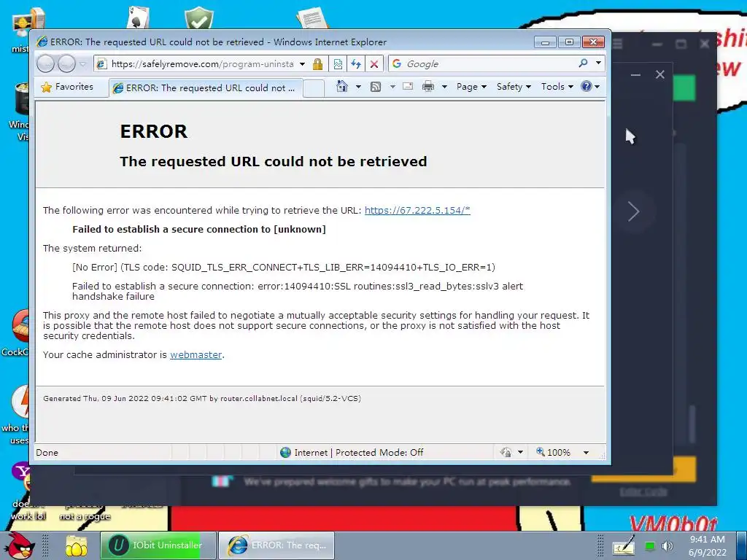747x560 pixels.
Task: Click the Refresh page icon
Action: 356,64
